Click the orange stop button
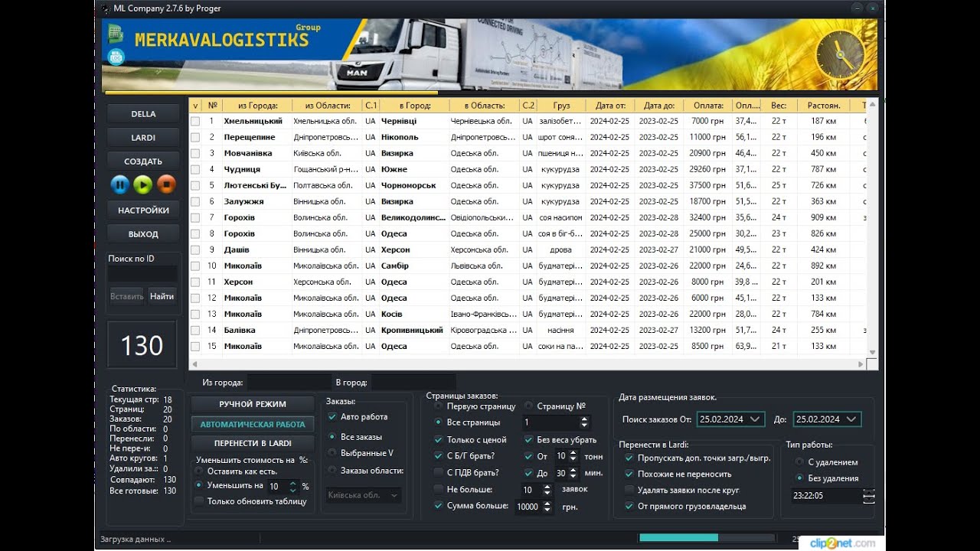 tap(166, 184)
